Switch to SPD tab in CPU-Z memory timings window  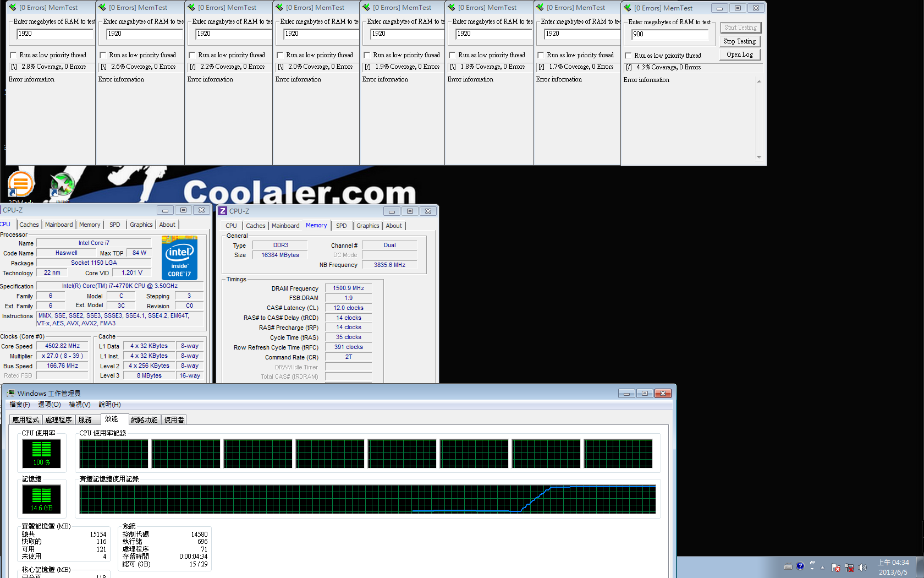click(x=342, y=226)
